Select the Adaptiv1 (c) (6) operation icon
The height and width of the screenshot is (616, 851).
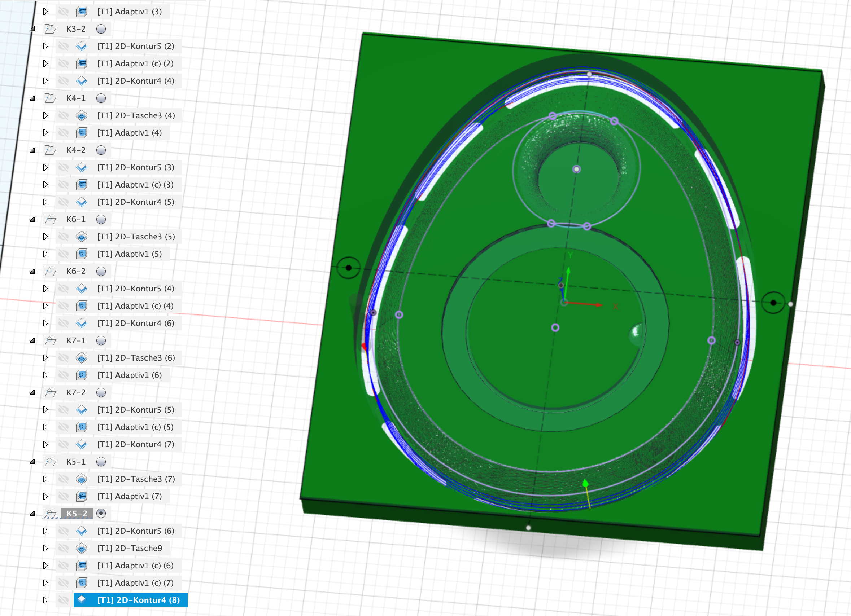[x=82, y=566]
